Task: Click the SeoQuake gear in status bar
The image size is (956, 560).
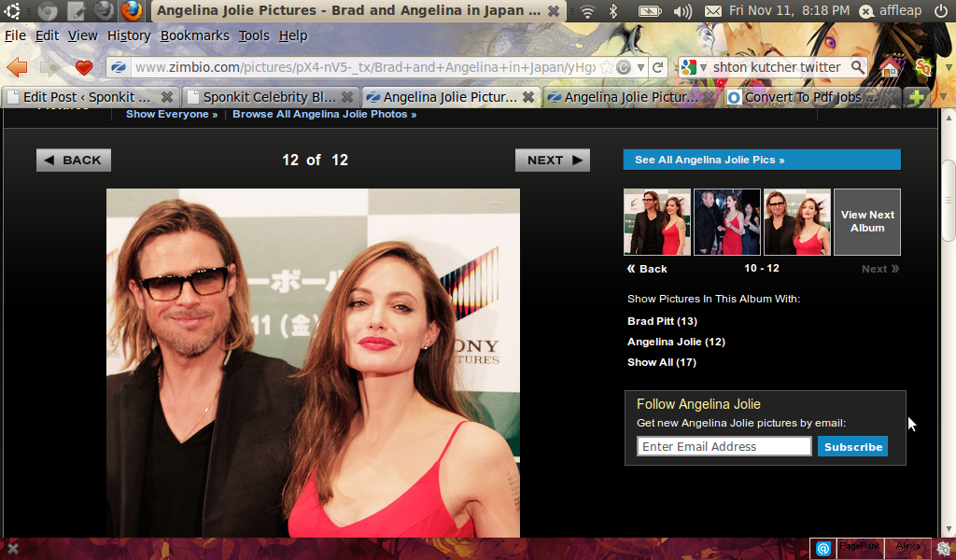Action: (944, 549)
